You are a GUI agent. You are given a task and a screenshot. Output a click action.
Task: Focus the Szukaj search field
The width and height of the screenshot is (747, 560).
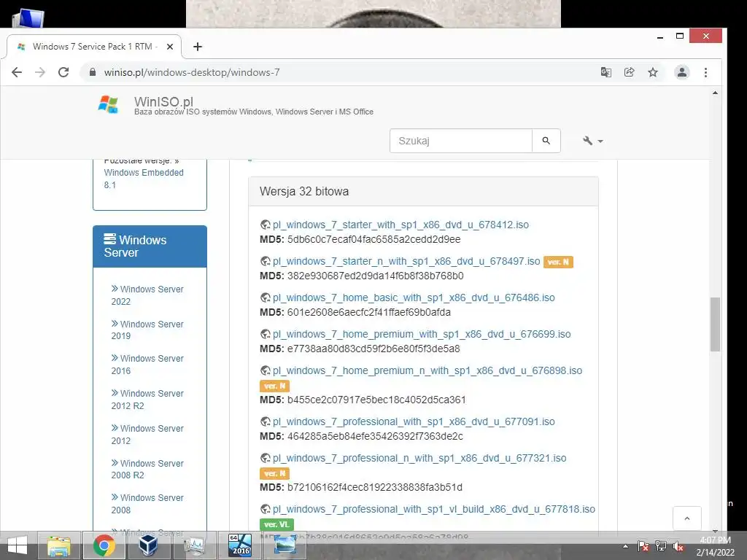(x=461, y=141)
